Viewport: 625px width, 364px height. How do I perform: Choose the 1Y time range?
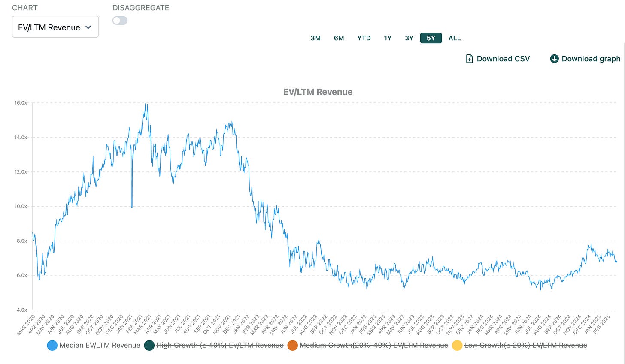388,38
